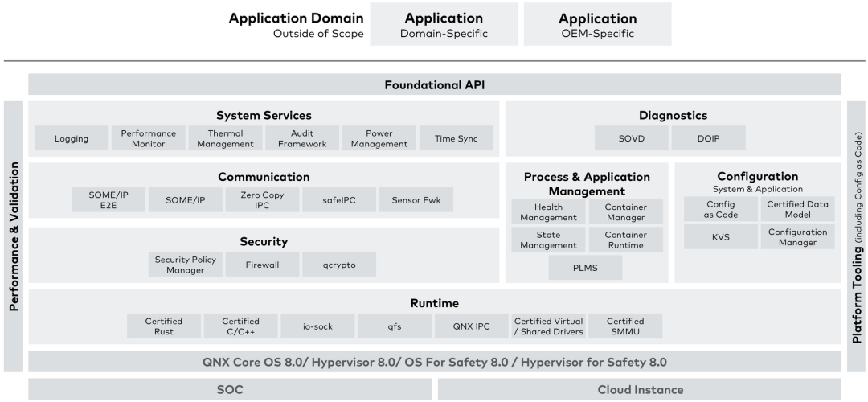Image resolution: width=868 pixels, height=402 pixels.
Task: Select the KVS box
Action: coord(721,237)
